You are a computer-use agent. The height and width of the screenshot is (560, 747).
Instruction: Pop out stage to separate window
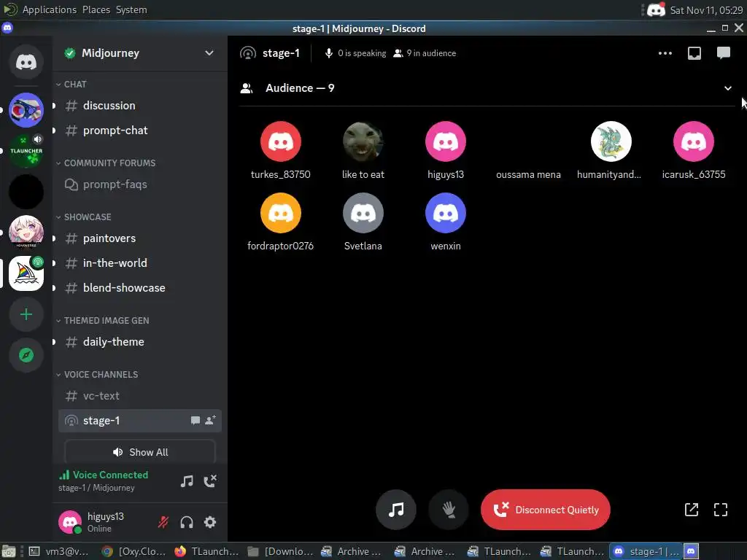(692, 510)
